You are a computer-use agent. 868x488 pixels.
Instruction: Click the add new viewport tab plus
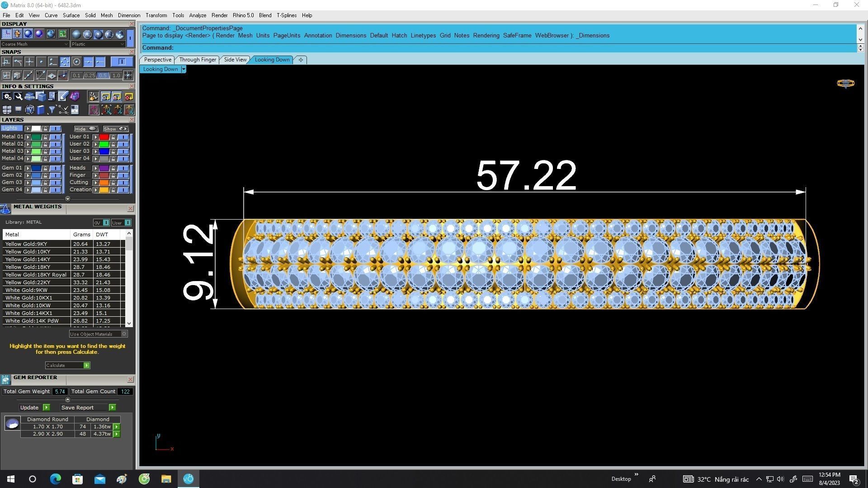[x=301, y=60]
